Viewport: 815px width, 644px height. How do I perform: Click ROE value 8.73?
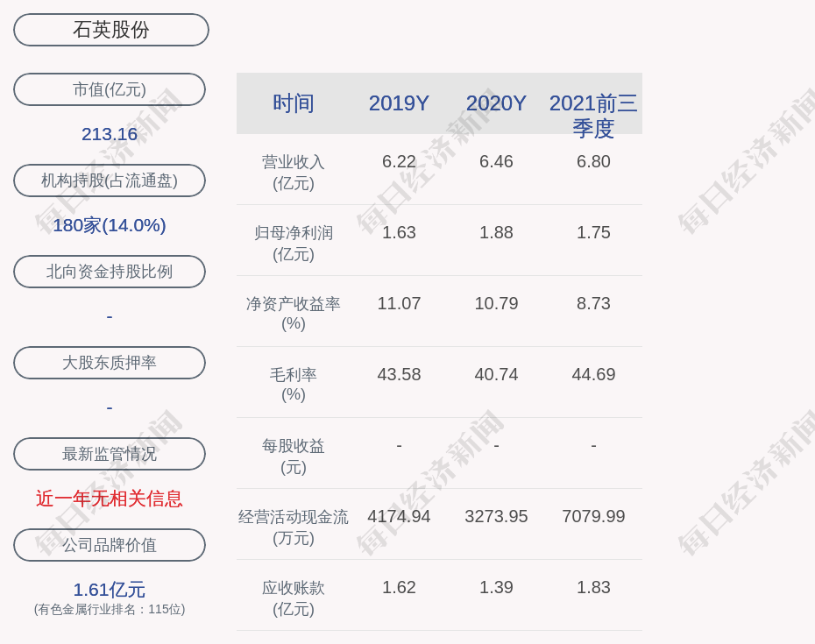click(x=593, y=303)
